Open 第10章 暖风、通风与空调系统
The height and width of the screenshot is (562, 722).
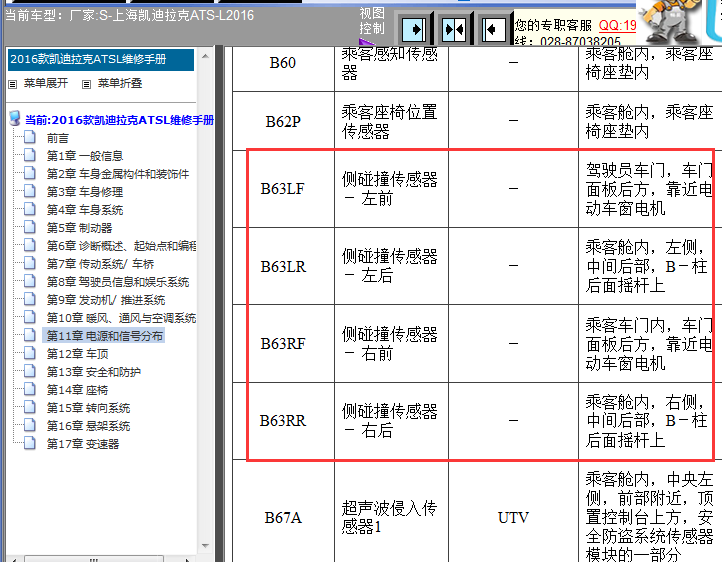point(121,318)
